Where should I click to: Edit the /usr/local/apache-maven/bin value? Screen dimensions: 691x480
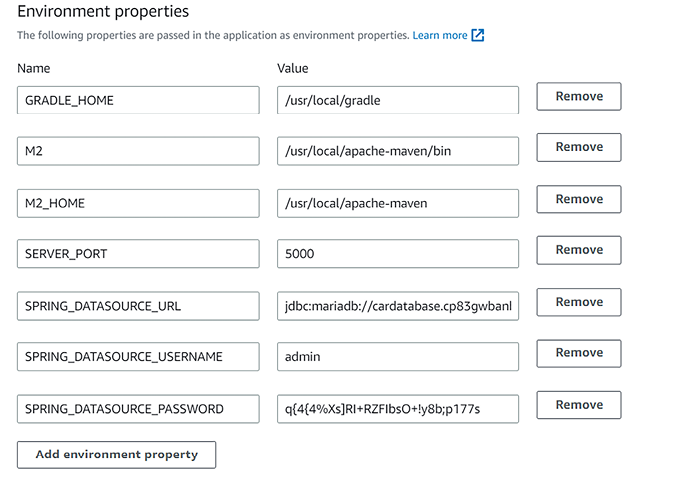(397, 151)
